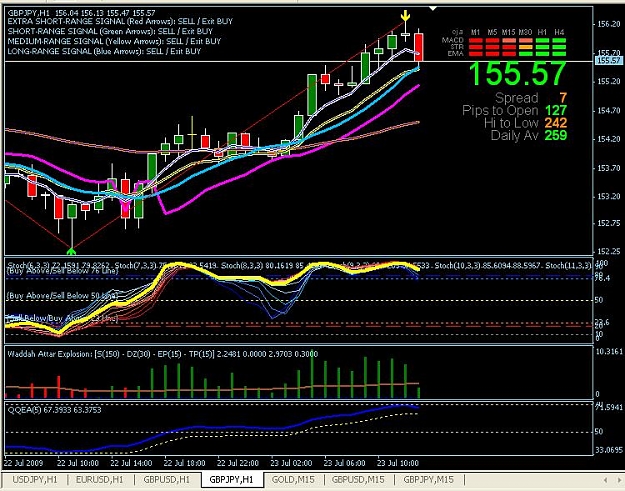The width and height of the screenshot is (625, 491).
Task: Click the (Buy Above/Sell Below 76 Line) label
Action: pyautogui.click(x=63, y=271)
